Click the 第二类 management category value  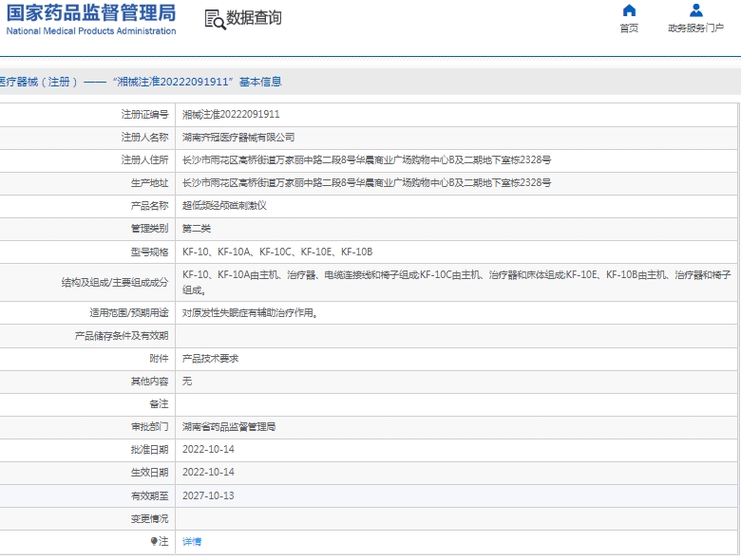[x=197, y=229]
